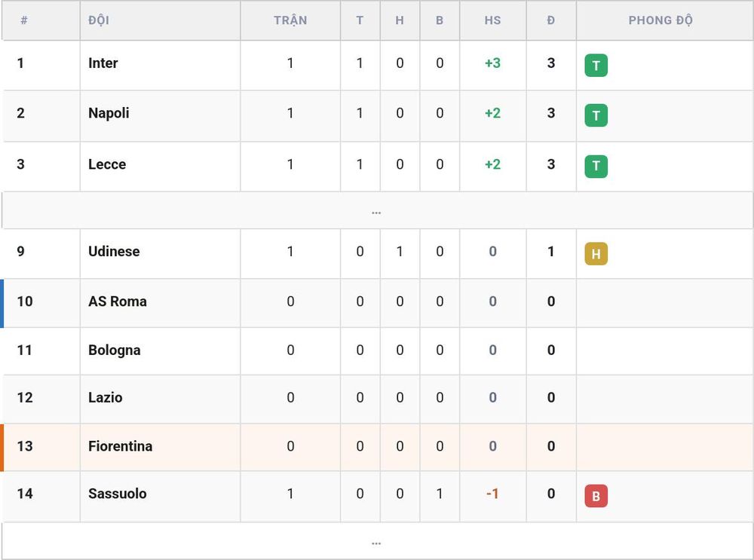Click Sassuolo's red B form badge
This screenshot has width=754, height=560.
pyautogui.click(x=596, y=496)
